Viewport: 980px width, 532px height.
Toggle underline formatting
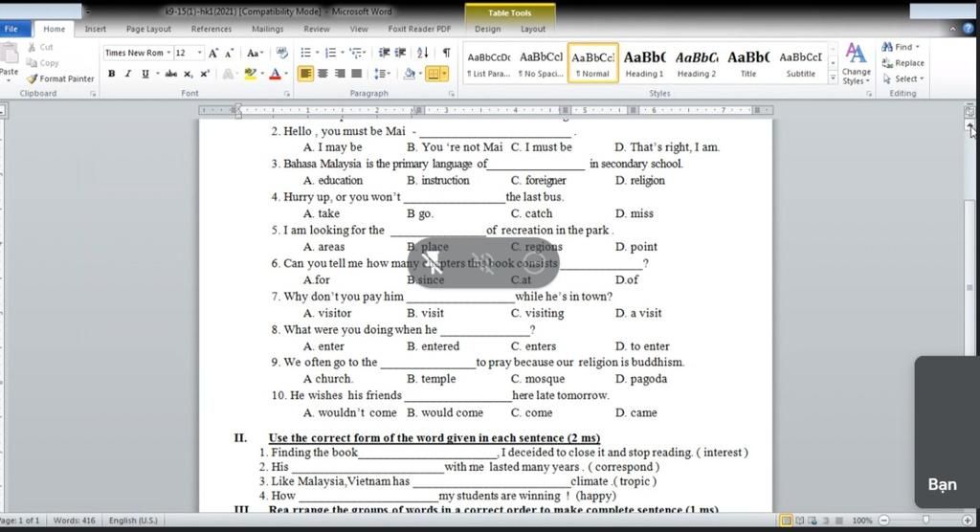[x=145, y=74]
